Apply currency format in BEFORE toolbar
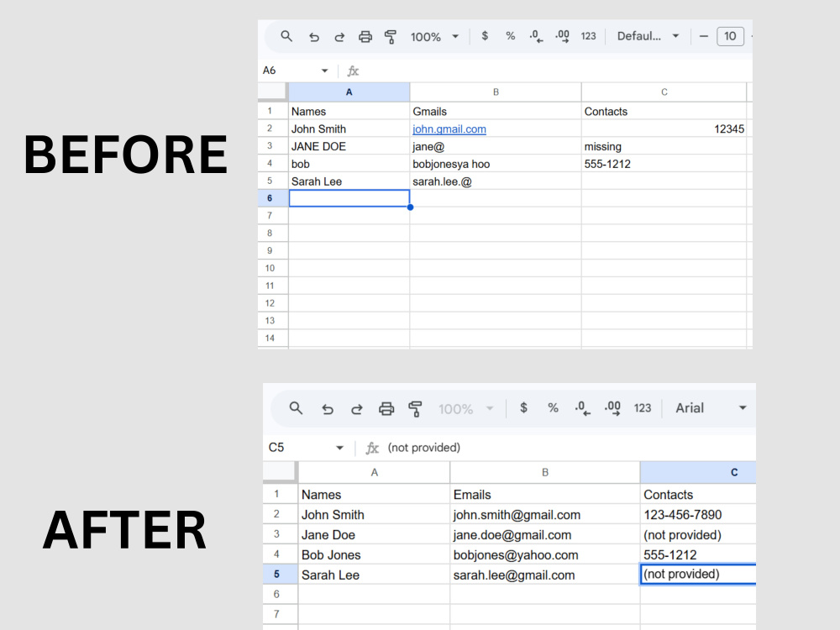This screenshot has width=840, height=630. point(485,36)
